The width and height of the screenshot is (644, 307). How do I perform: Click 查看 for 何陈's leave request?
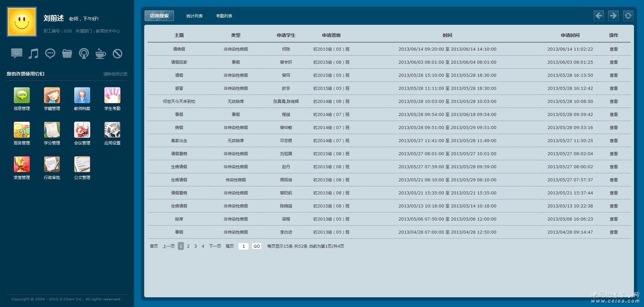[613, 49]
